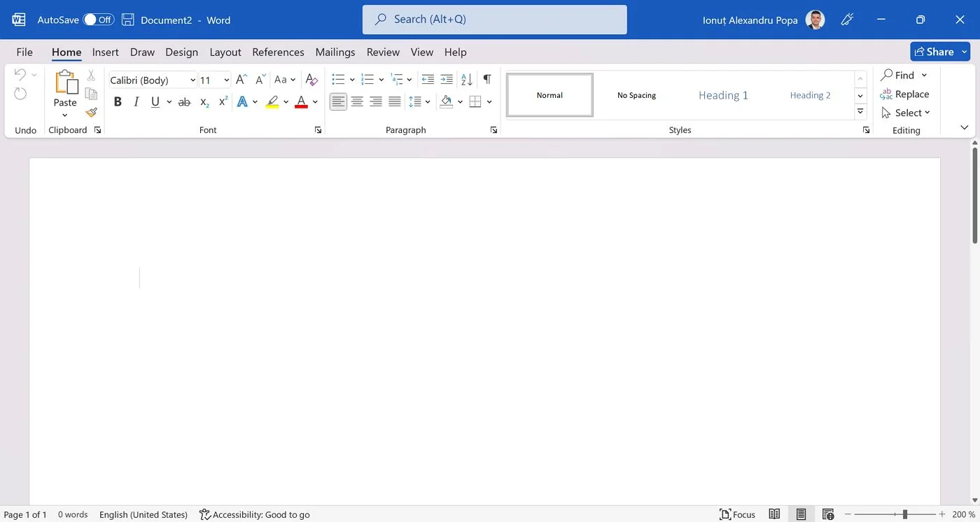
Task: Clear all formatting with the eraser icon
Action: pos(312,80)
